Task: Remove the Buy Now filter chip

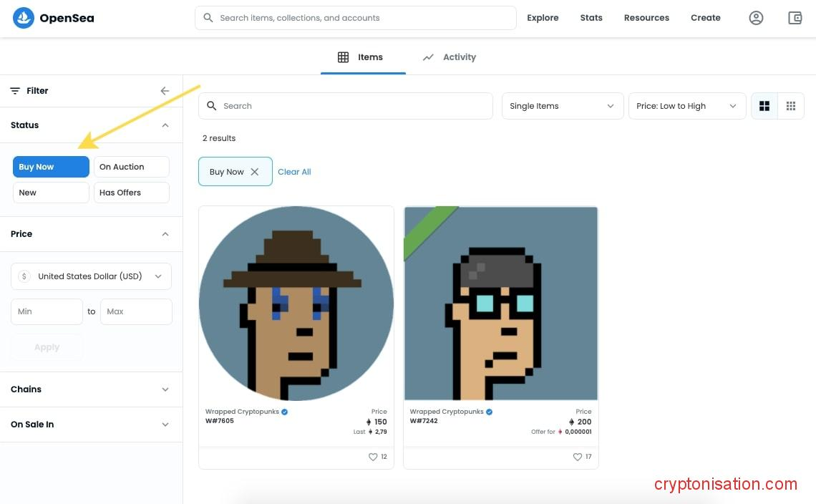Action: click(x=255, y=172)
